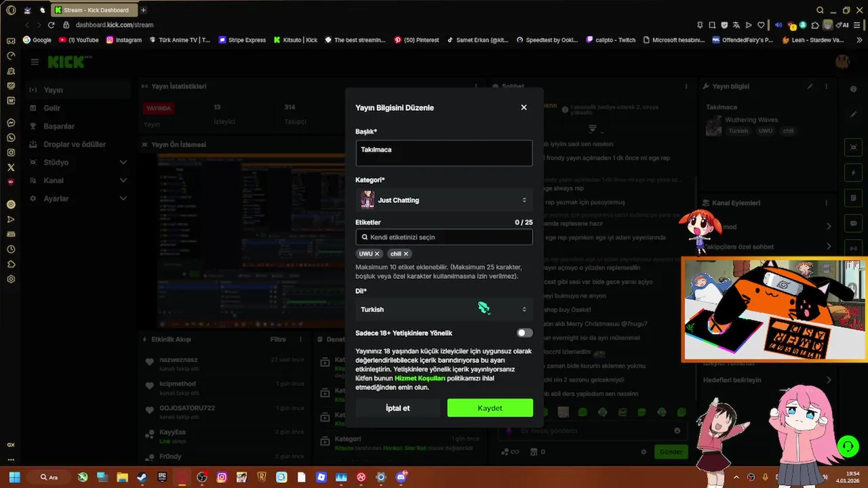The height and width of the screenshot is (488, 868).
Task: Open the calipto - Twitch bookmark
Action: pos(611,40)
